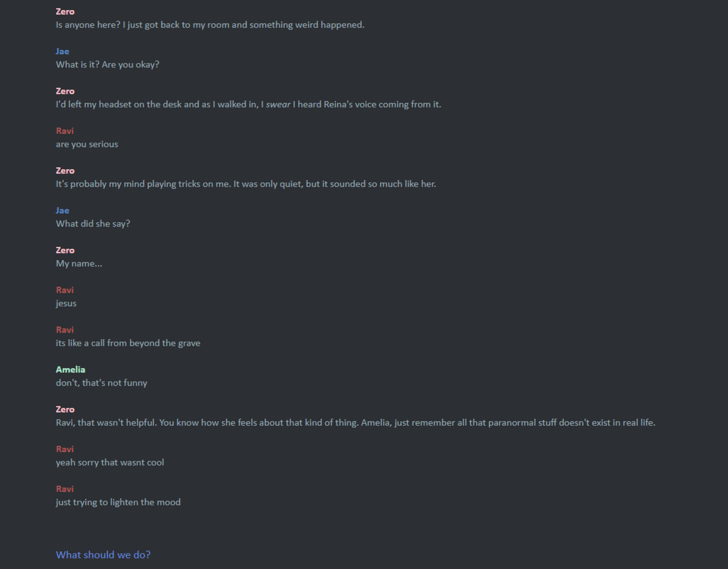Click the Amelia username
The width and height of the screenshot is (728, 569).
point(71,369)
